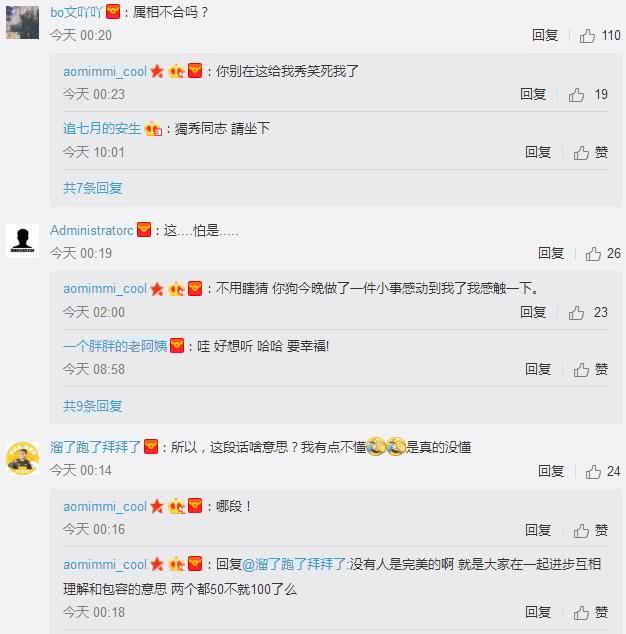Like 溜了跑了拜拜了's comment with 24 likes
This screenshot has width=626, height=634.
point(603,471)
